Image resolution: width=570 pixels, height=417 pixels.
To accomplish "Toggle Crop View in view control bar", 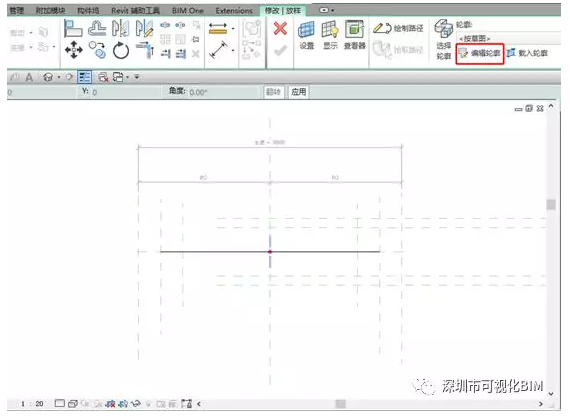I will [111, 404].
